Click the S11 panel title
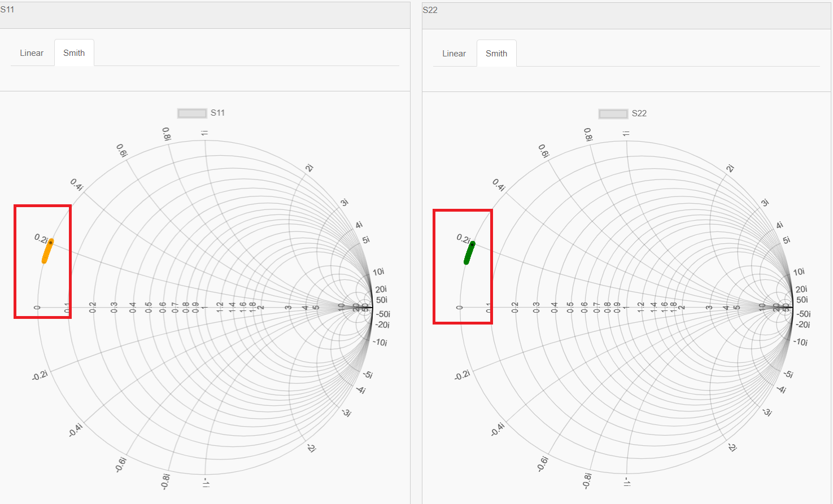The width and height of the screenshot is (833, 504). (7, 10)
